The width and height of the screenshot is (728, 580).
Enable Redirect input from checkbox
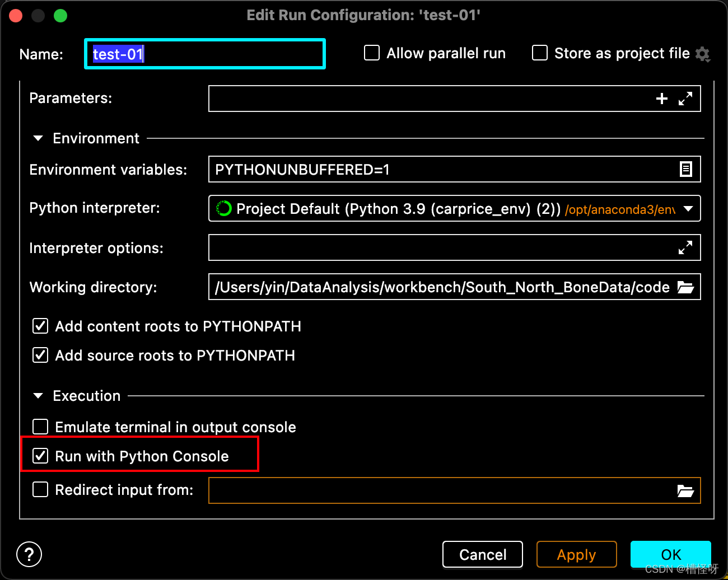(x=40, y=489)
